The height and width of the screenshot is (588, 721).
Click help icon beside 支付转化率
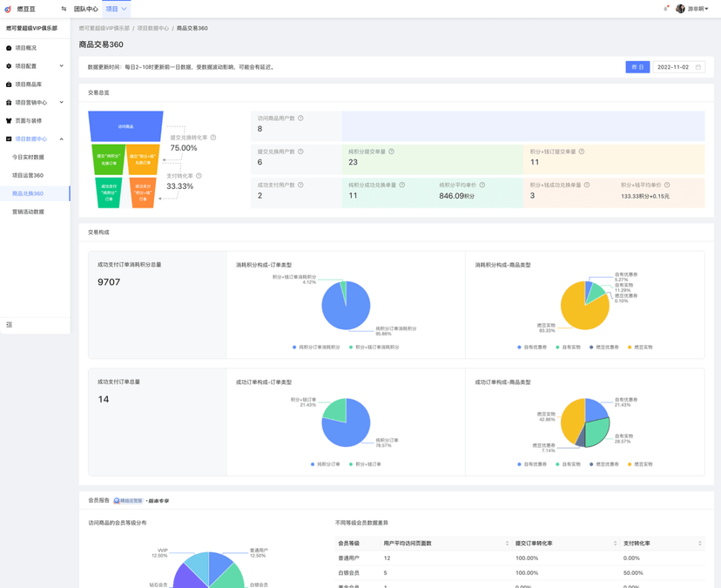click(x=199, y=176)
